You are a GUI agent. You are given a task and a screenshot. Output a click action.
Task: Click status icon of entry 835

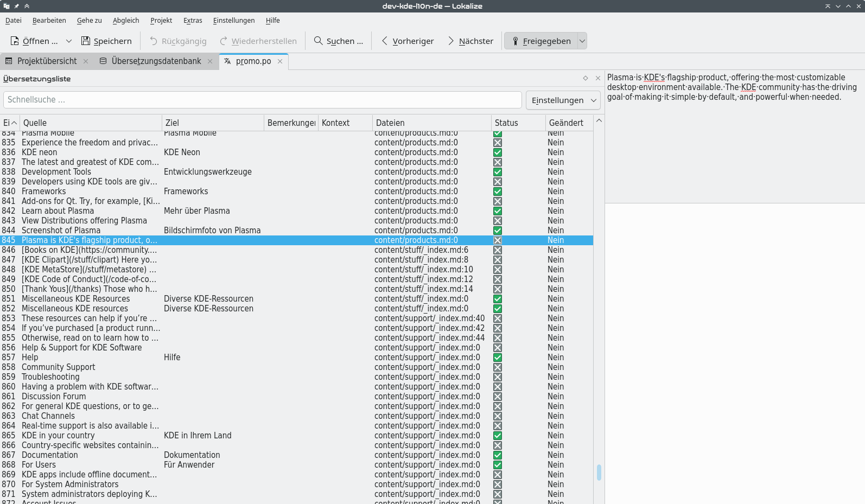pos(498,143)
